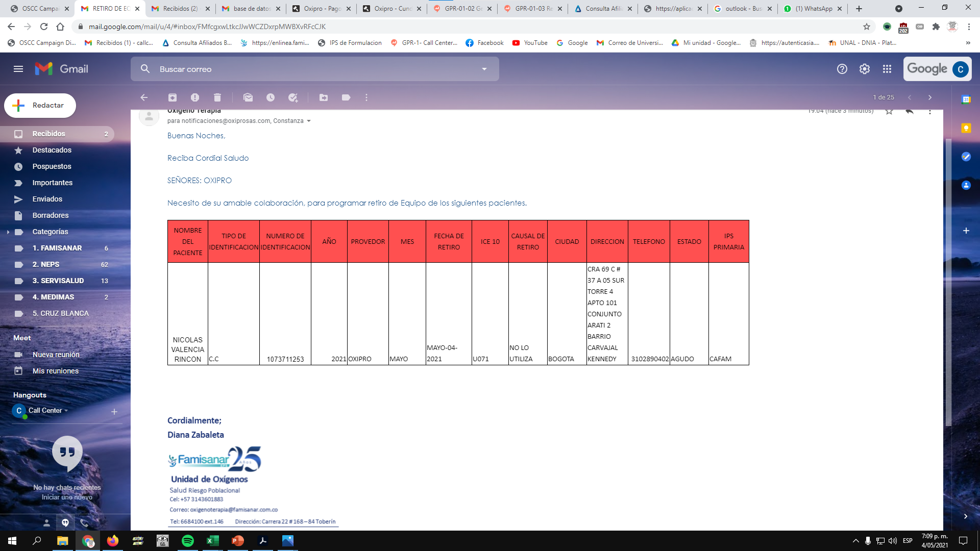Screen dimensions: 980x551
Task: Open Google Tasks side panel
Action: click(966, 157)
